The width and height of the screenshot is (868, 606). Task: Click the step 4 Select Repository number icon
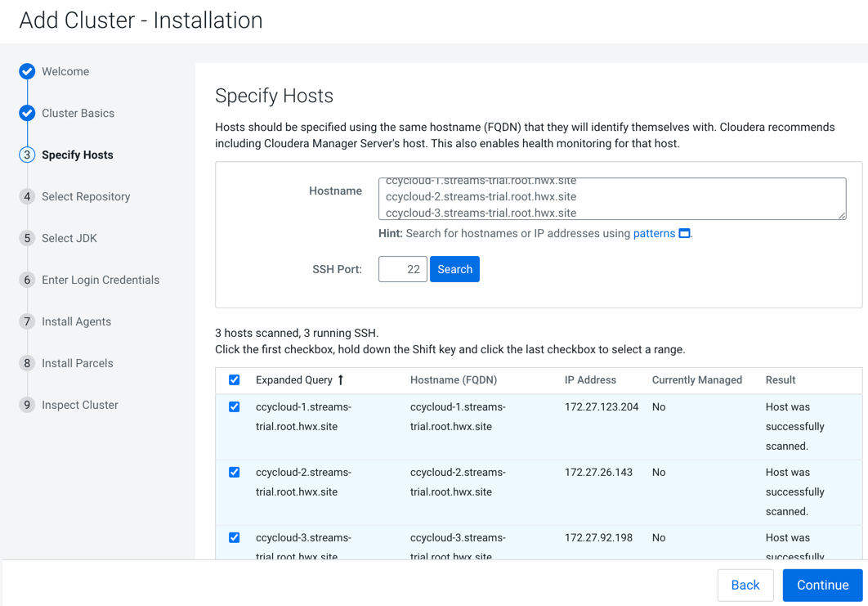click(x=27, y=196)
